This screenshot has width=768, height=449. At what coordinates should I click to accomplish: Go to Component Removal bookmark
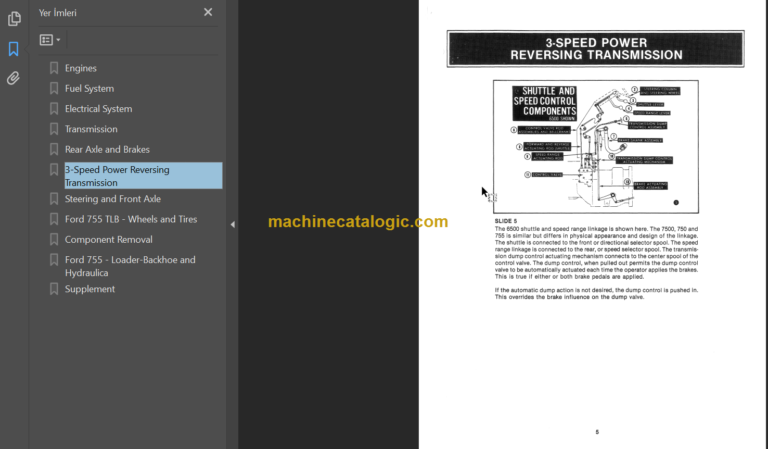click(x=108, y=239)
